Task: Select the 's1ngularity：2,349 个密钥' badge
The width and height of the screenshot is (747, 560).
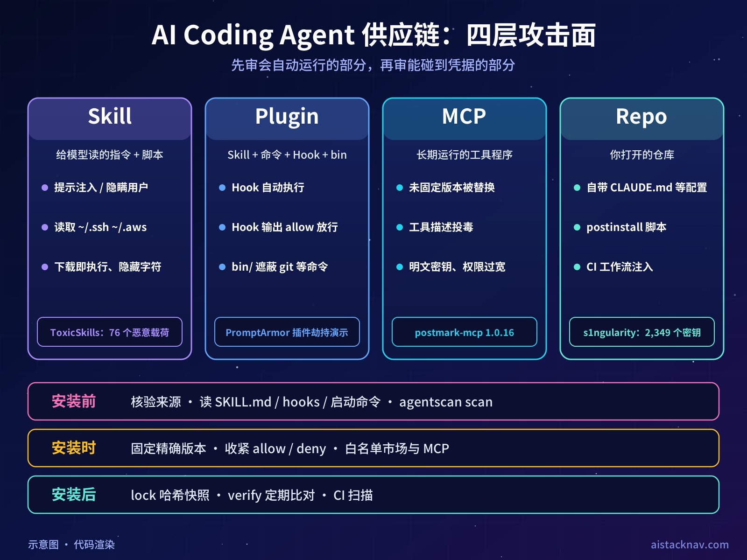Action: (x=642, y=332)
